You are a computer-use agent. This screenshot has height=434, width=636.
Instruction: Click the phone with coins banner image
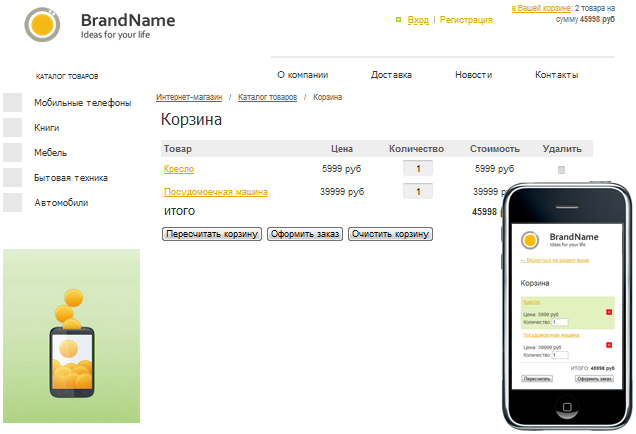[70, 336]
